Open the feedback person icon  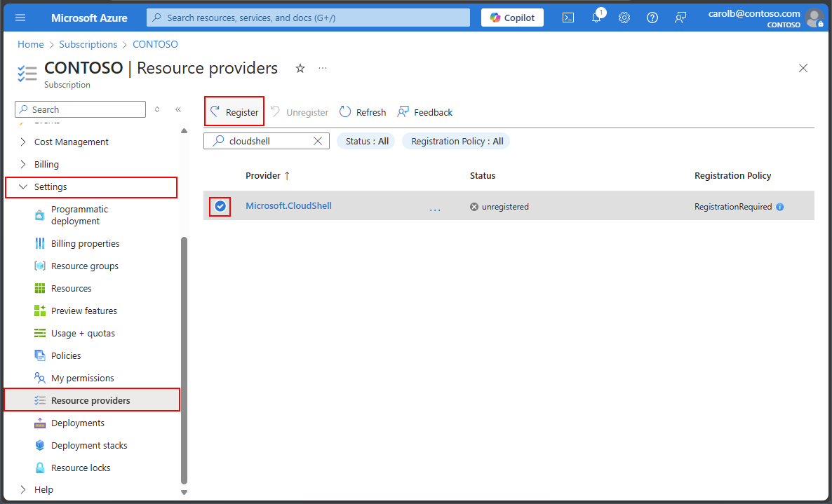coord(680,18)
